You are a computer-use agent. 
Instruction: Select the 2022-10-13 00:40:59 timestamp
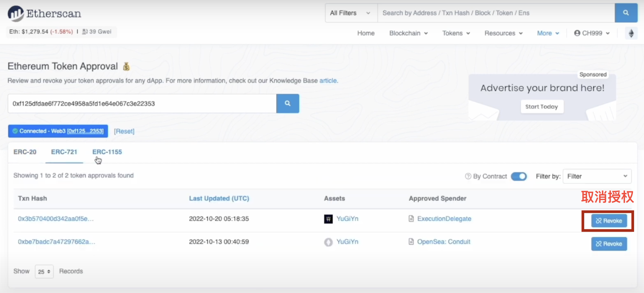pyautogui.click(x=219, y=241)
